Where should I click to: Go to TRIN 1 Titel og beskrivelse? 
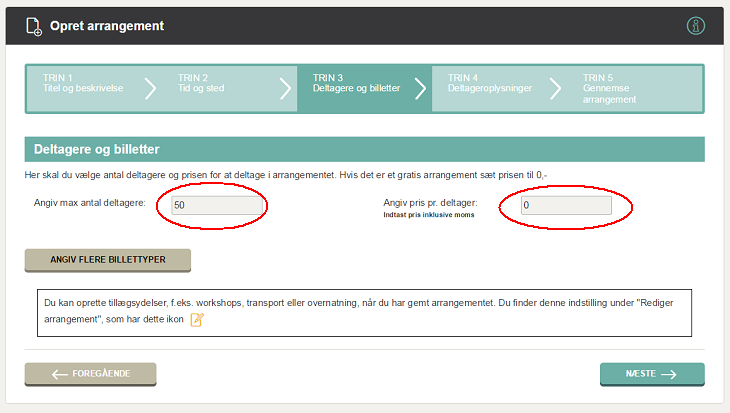pos(83,83)
